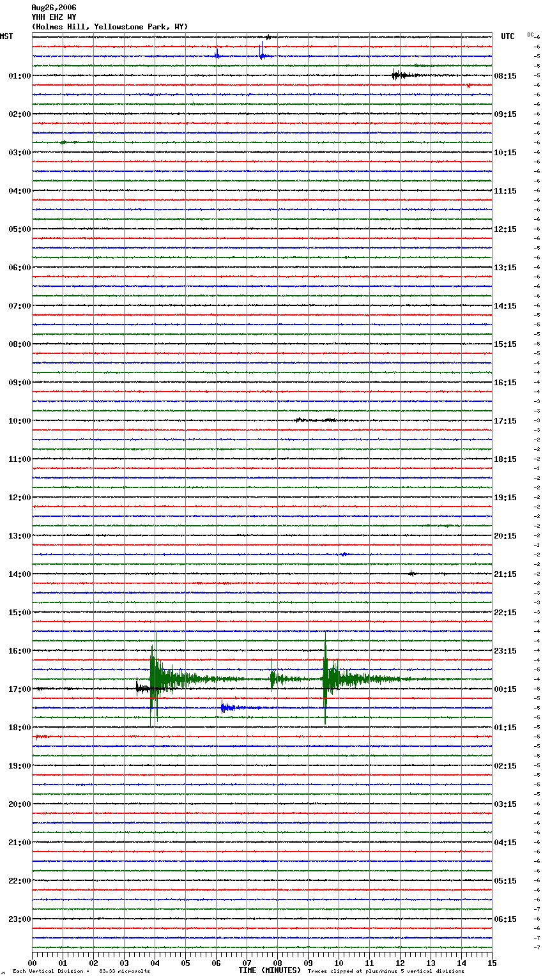Click the "12" minute tick label
Viewport: 543px width, 980px height.
coord(400,963)
